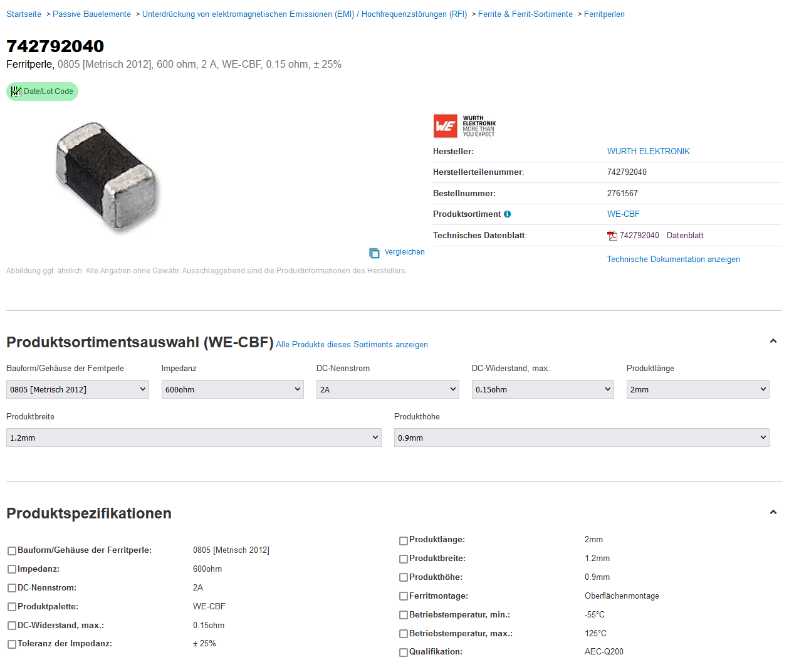Image resolution: width=794 pixels, height=672 pixels.
Task: Click the barcode icon in Date/Lot Code badge
Action: (16, 92)
